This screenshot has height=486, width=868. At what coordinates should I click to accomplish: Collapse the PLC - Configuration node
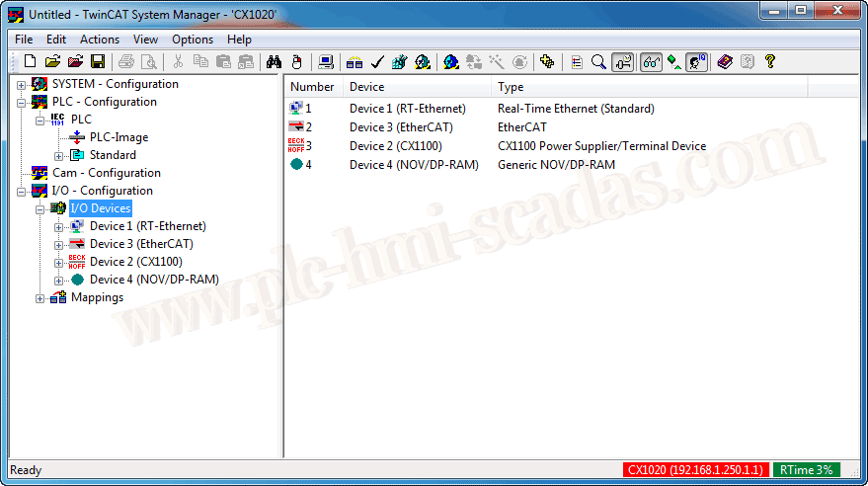tap(22, 102)
